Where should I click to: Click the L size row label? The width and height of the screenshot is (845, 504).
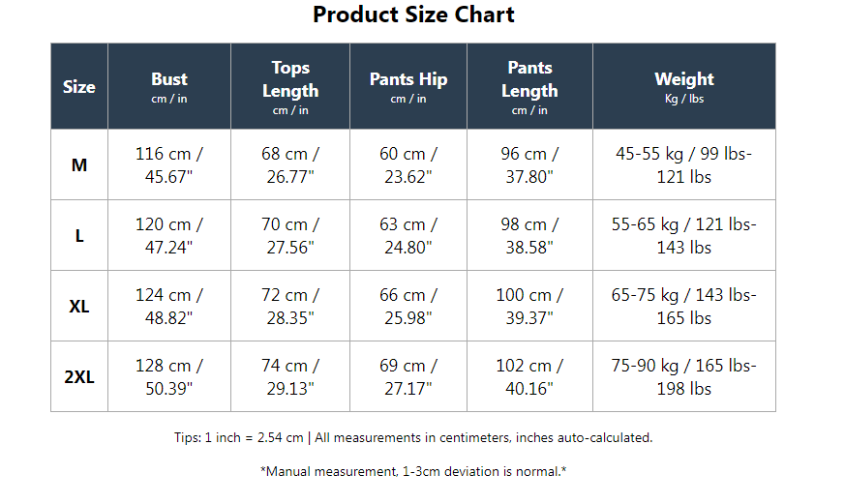click(79, 235)
